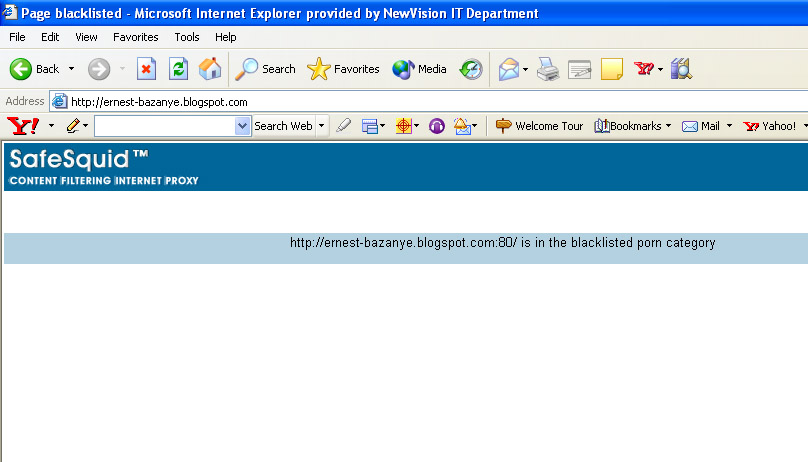Click the highlighter marker icon
808x462 pixels.
pos(343,126)
